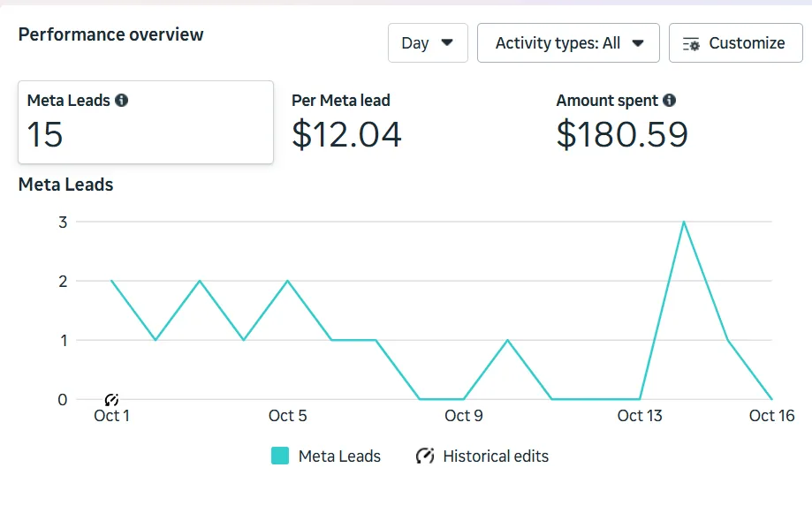Select the Amount spent metric

tap(622, 122)
